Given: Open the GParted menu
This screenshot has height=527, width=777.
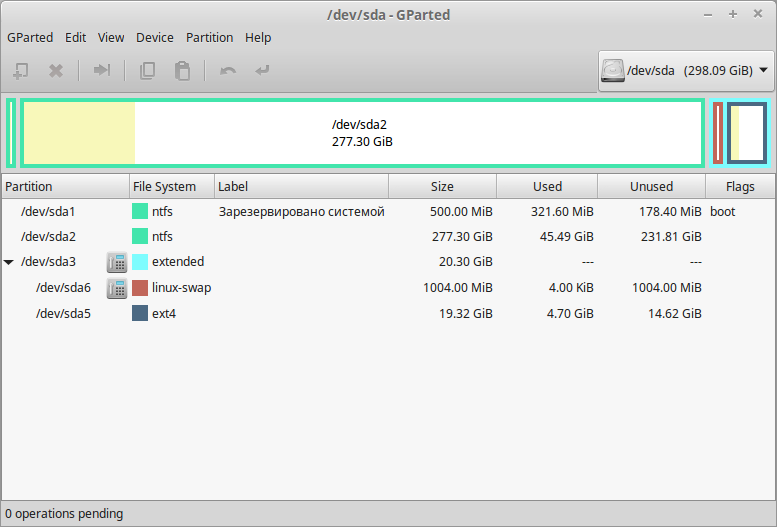Looking at the screenshot, I should click(x=30, y=38).
